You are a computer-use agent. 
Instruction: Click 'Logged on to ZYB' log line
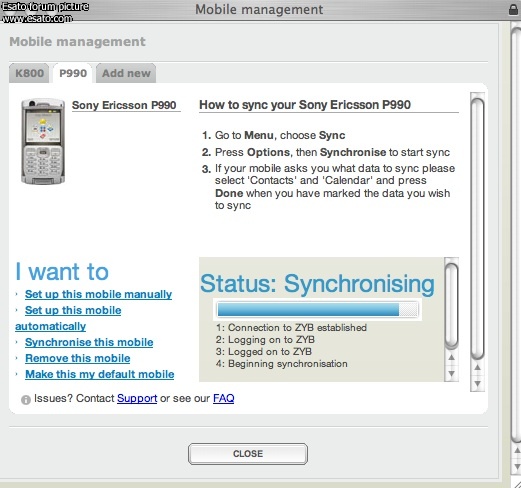[x=264, y=352]
